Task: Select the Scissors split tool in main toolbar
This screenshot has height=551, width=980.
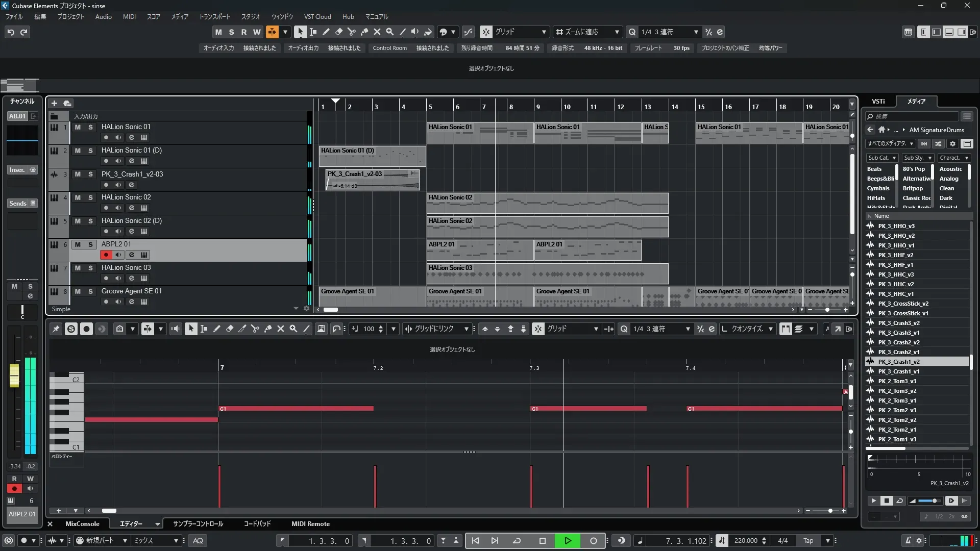Action: (352, 32)
